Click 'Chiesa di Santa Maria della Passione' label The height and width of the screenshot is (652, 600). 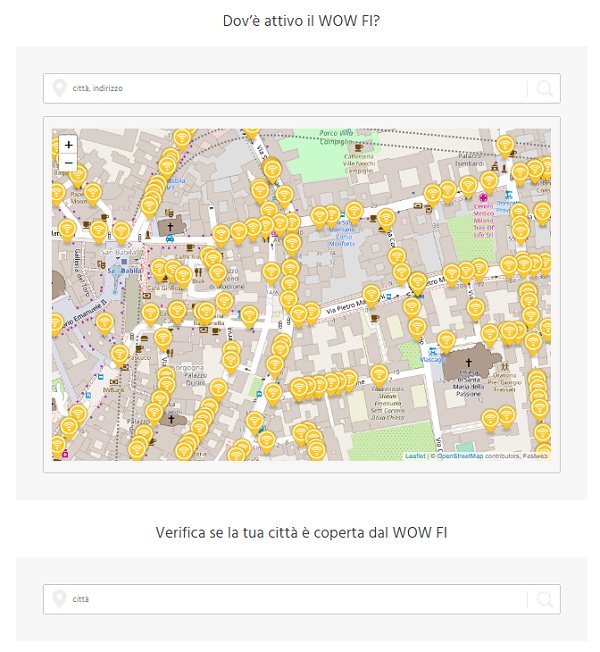click(469, 383)
